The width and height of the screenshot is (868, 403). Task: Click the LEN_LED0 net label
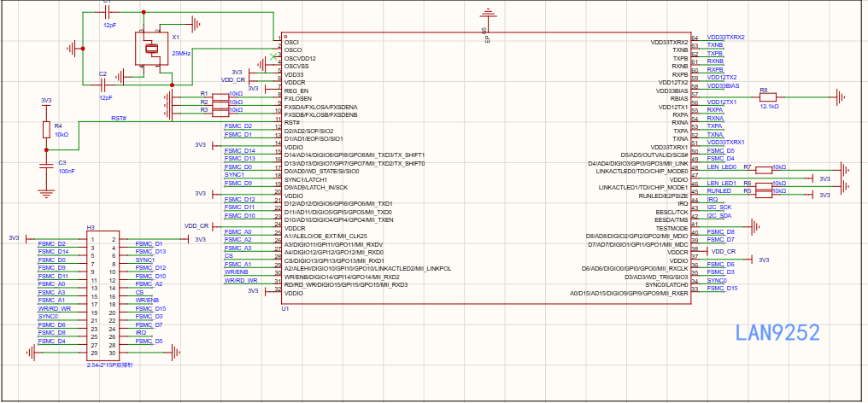coord(721,166)
